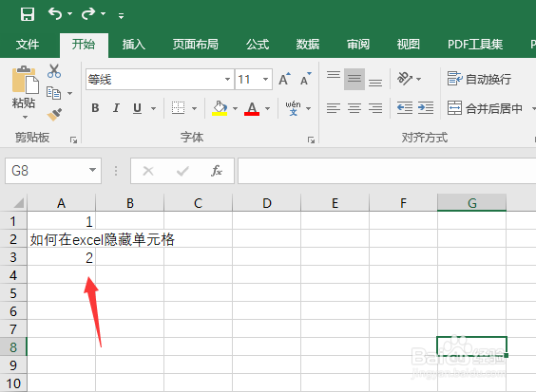Open the fill color dropdown arrow
Viewport: 536px width, 392px height.
(235, 108)
